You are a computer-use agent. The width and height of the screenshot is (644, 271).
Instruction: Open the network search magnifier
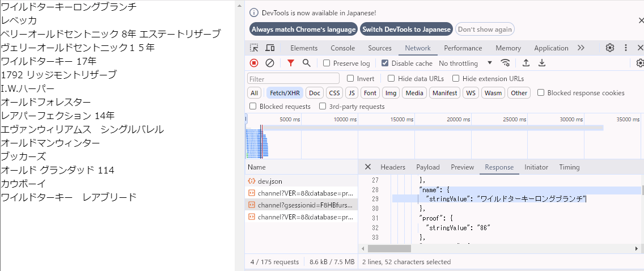pyautogui.click(x=306, y=63)
